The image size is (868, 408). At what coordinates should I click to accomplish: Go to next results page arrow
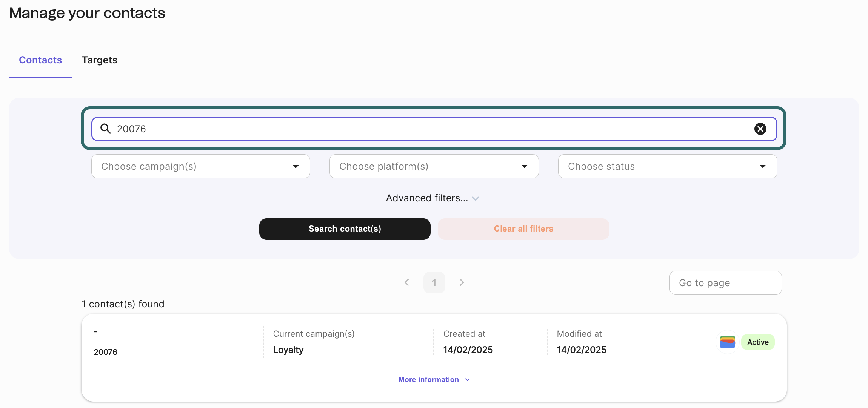click(x=462, y=282)
